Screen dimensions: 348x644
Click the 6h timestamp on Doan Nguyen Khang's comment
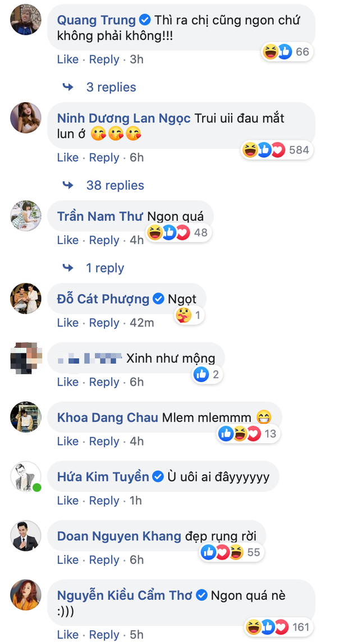pyautogui.click(x=137, y=560)
